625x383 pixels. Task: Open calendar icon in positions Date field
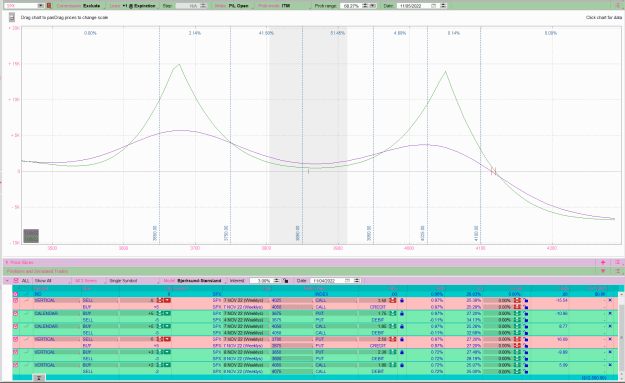coord(347,281)
